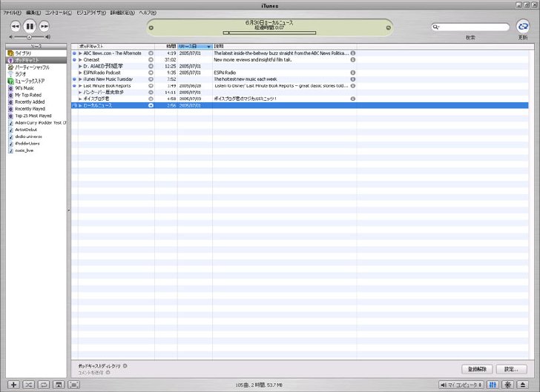Open the 90's Music smart playlist
Image resolution: width=540 pixels, height=392 pixels.
[x=36, y=88]
